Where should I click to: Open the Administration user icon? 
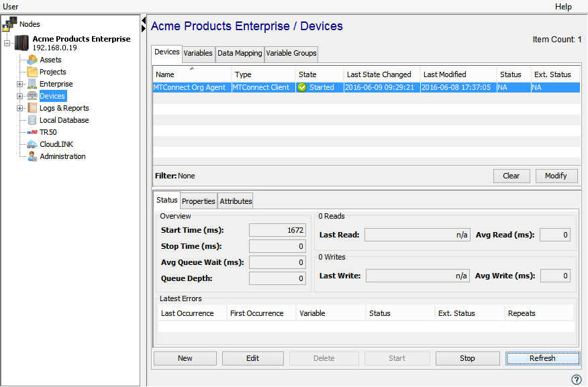[x=32, y=156]
